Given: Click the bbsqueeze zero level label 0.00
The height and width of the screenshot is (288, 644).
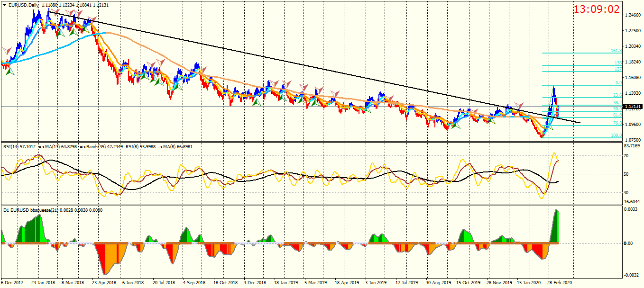Looking at the screenshot, I should pos(629,243).
